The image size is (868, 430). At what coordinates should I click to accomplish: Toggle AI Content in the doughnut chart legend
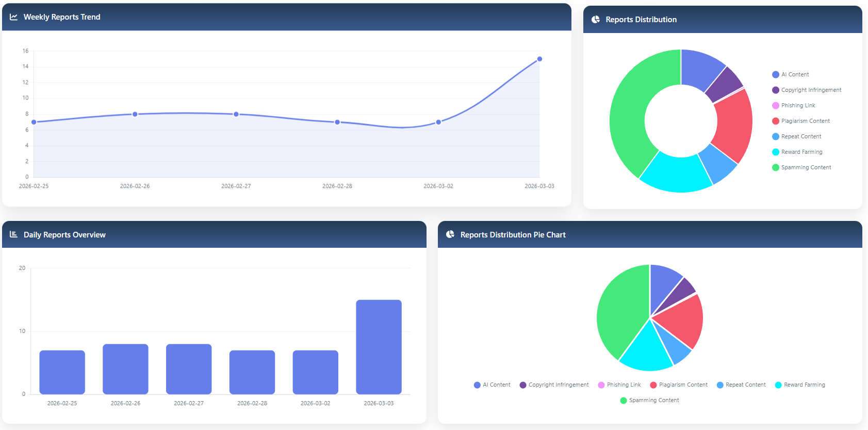coord(790,74)
